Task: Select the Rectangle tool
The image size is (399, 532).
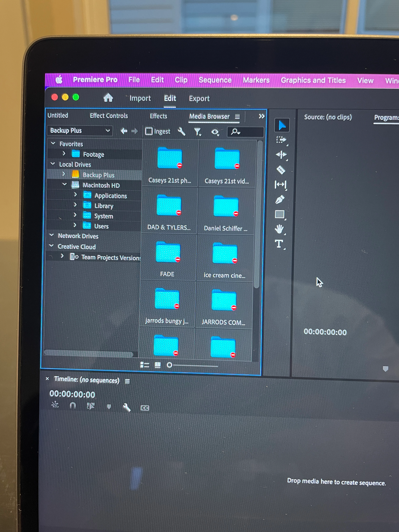Action: [x=279, y=214]
